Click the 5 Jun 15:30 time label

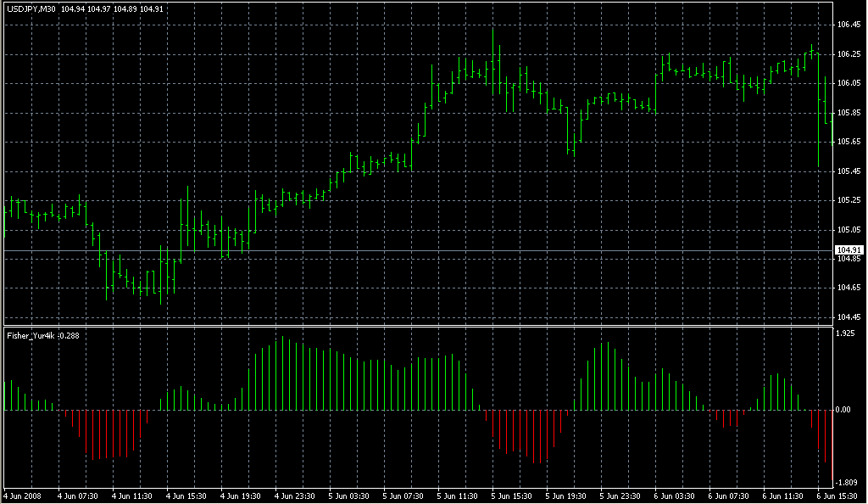coord(511,496)
